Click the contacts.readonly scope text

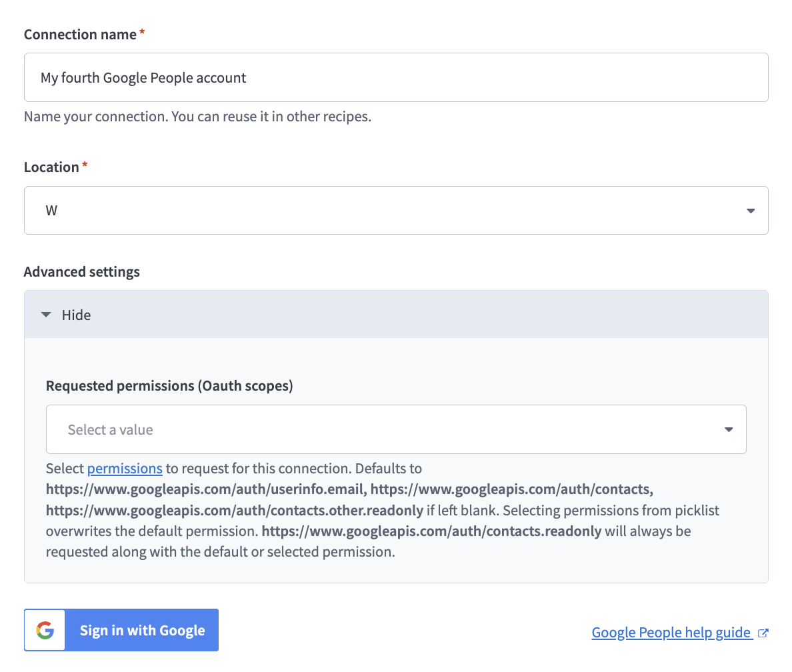coord(431,531)
